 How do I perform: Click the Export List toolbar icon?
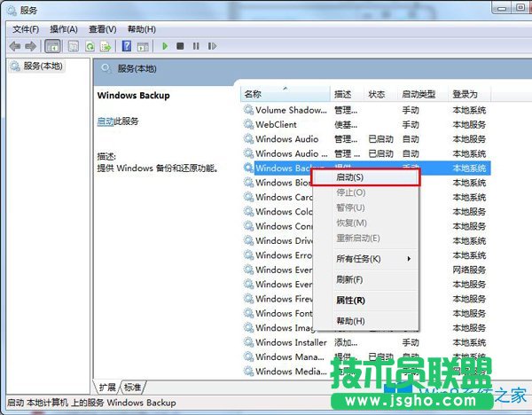[106, 46]
